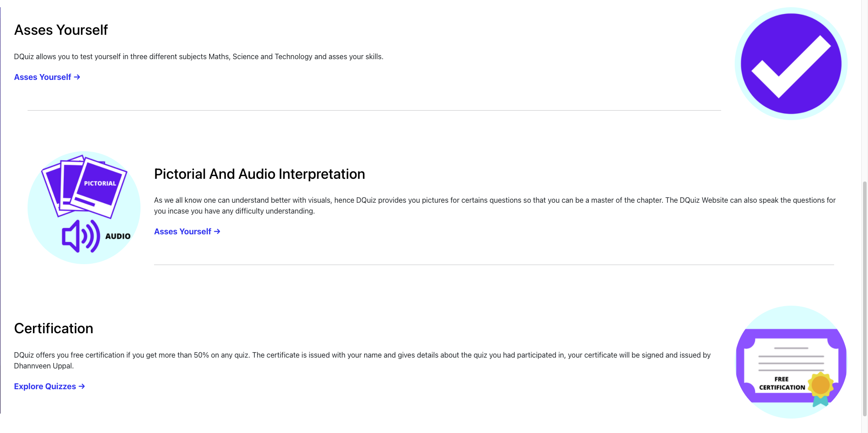868x433 pixels.
Task: Click the AUDIO label in the illustration
Action: (x=118, y=236)
